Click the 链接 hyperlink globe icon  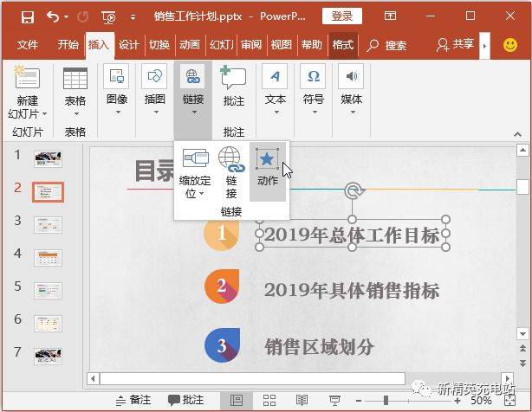pos(231,159)
